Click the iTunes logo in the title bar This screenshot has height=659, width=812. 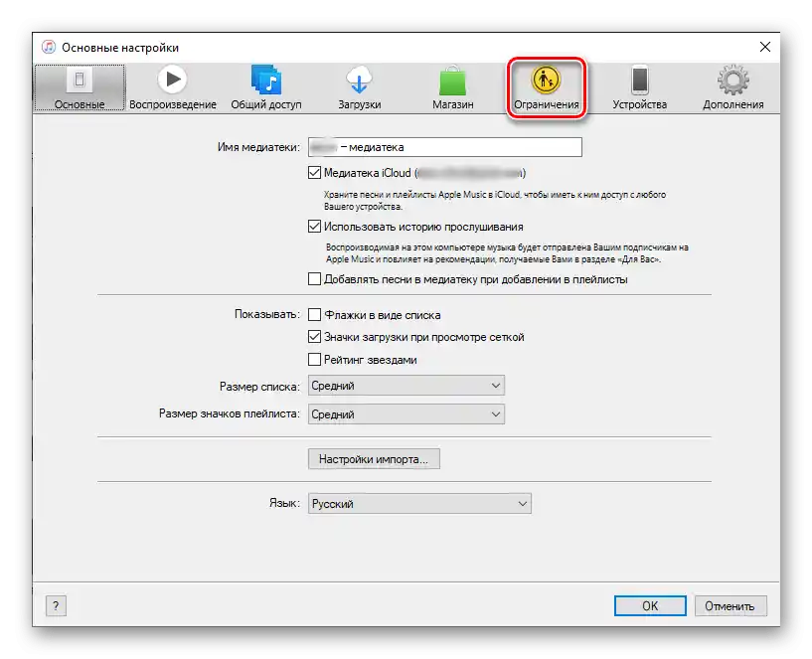point(48,47)
